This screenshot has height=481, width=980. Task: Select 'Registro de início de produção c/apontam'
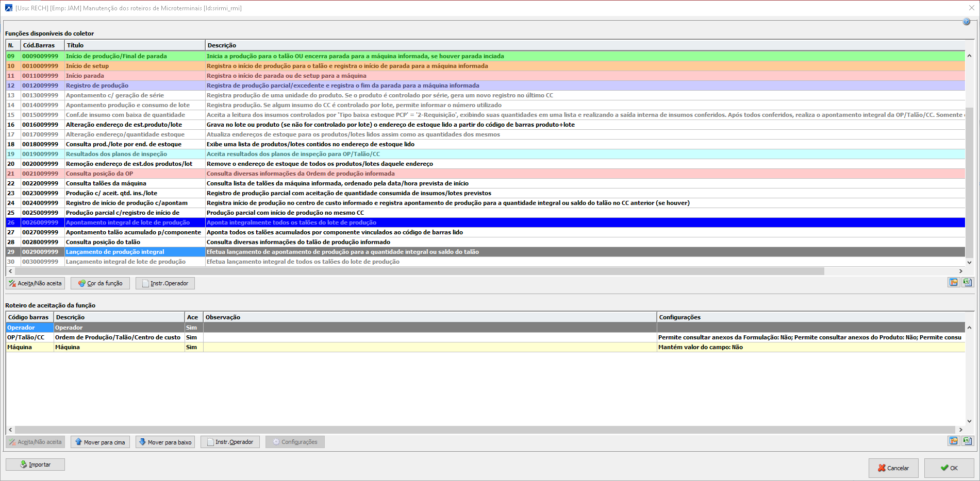pyautogui.click(x=485, y=203)
